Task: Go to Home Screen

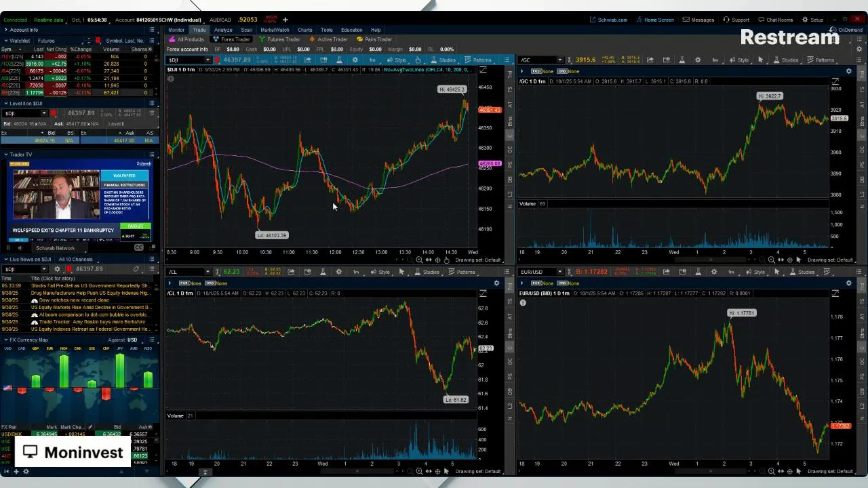Action: click(655, 20)
